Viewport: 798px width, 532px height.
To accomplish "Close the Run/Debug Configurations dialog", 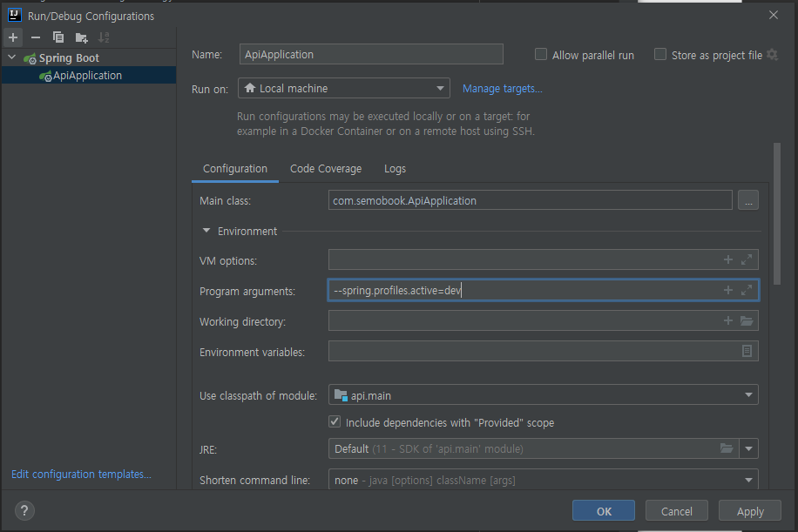I will (773, 16).
